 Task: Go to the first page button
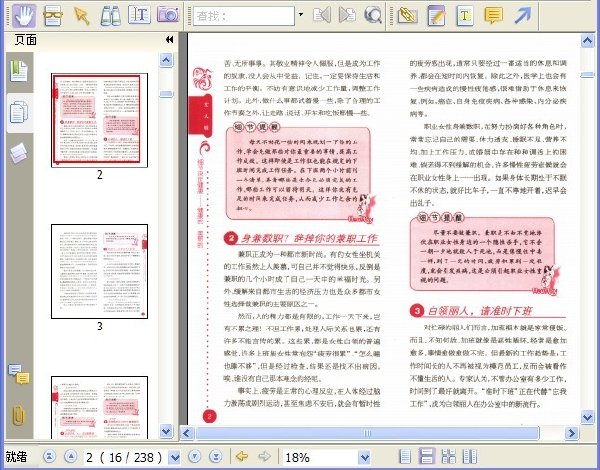point(50,457)
